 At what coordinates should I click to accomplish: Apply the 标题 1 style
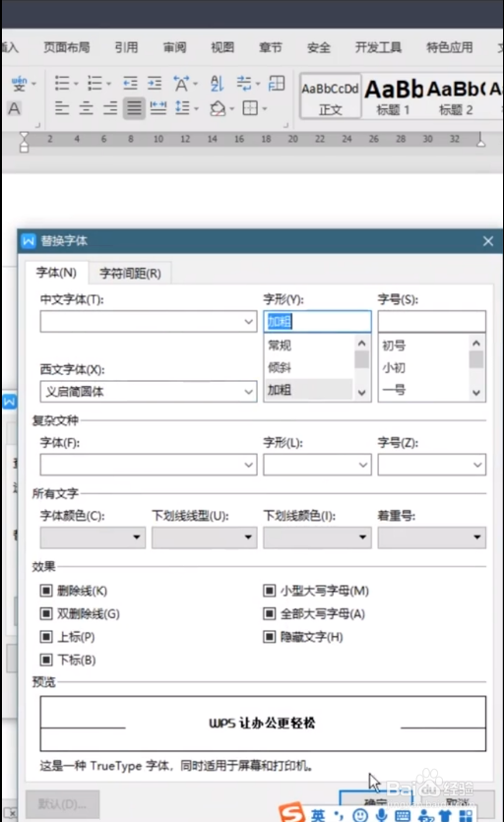click(394, 96)
